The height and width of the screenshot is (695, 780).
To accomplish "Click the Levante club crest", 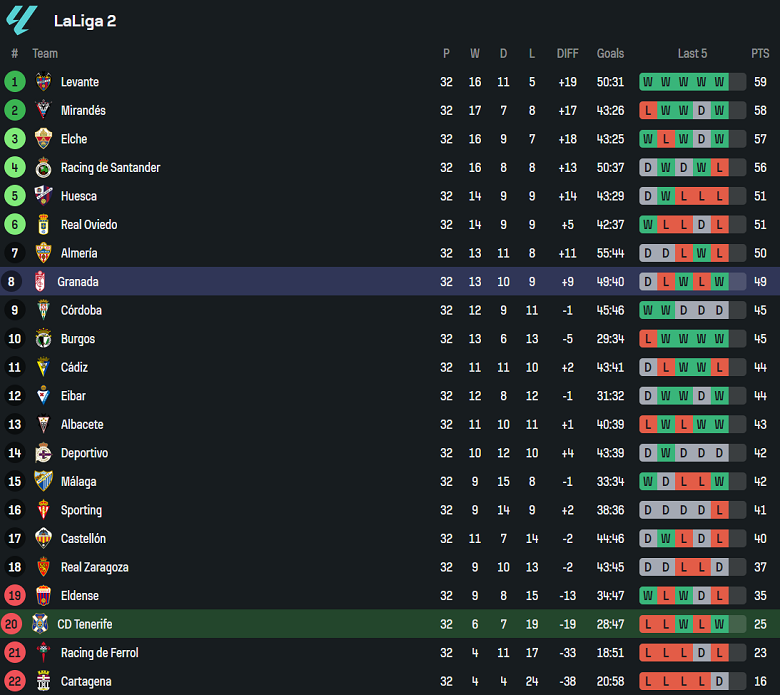I will (x=43, y=82).
